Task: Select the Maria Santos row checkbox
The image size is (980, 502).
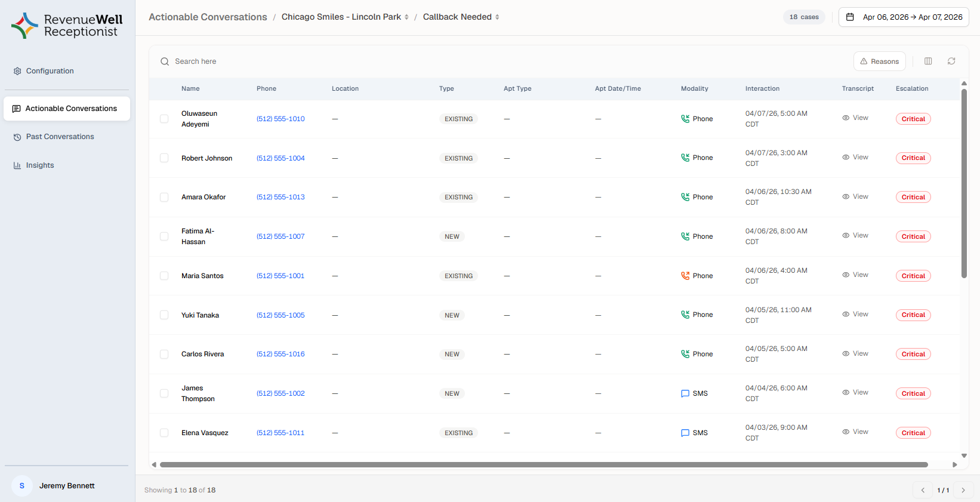Action: coord(164,276)
